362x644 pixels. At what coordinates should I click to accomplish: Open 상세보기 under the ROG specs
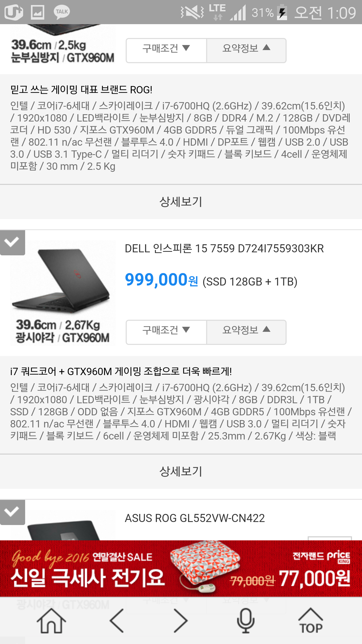pyautogui.click(x=181, y=202)
